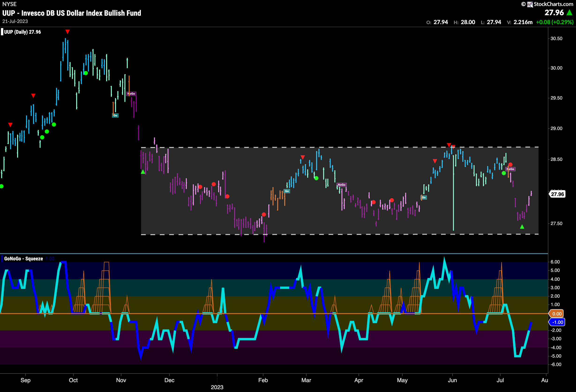Click the Go flag in mid-February
The image size is (576, 392).
[287, 191]
